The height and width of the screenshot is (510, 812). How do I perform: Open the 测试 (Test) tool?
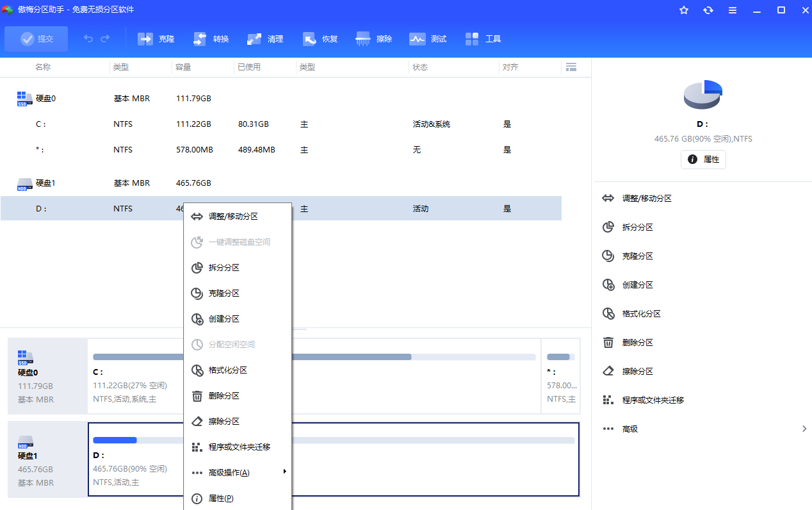click(428, 39)
